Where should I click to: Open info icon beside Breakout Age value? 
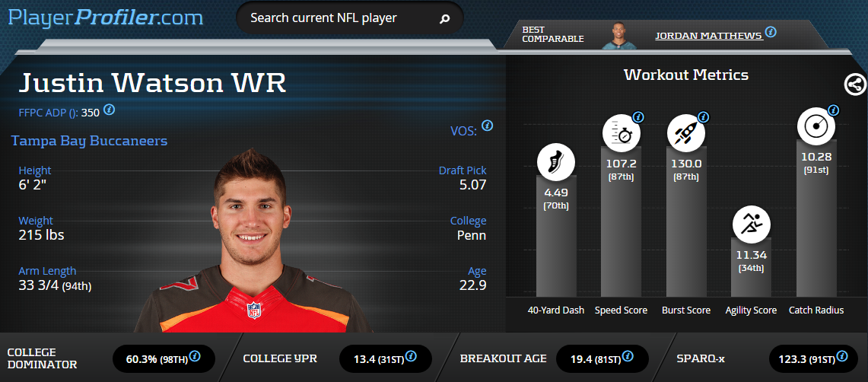628,355
